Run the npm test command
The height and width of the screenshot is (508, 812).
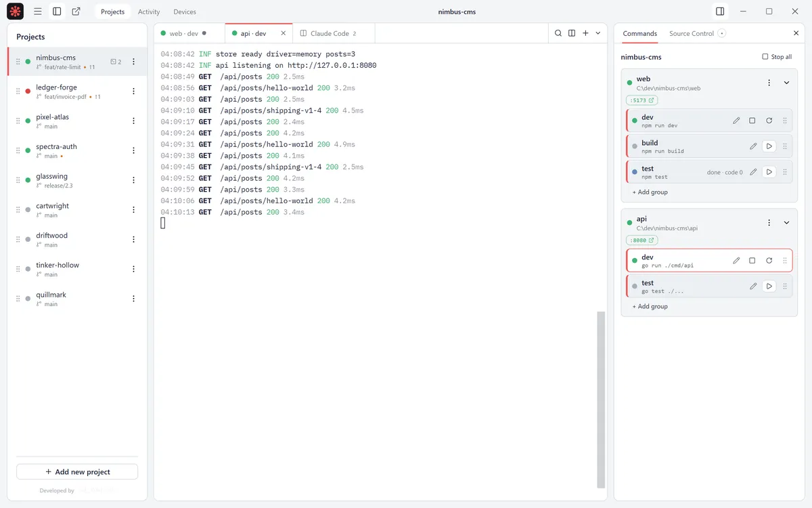769,172
